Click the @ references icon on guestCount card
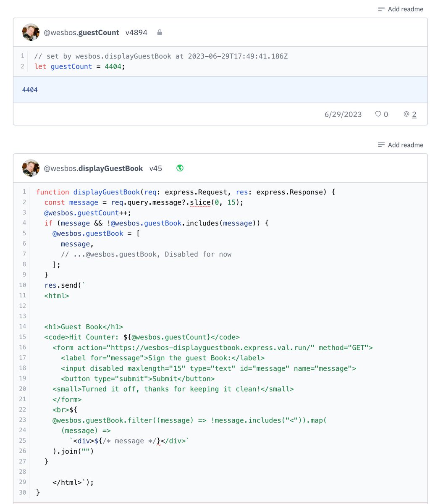Viewport: 443px width, 504px height. click(x=406, y=114)
